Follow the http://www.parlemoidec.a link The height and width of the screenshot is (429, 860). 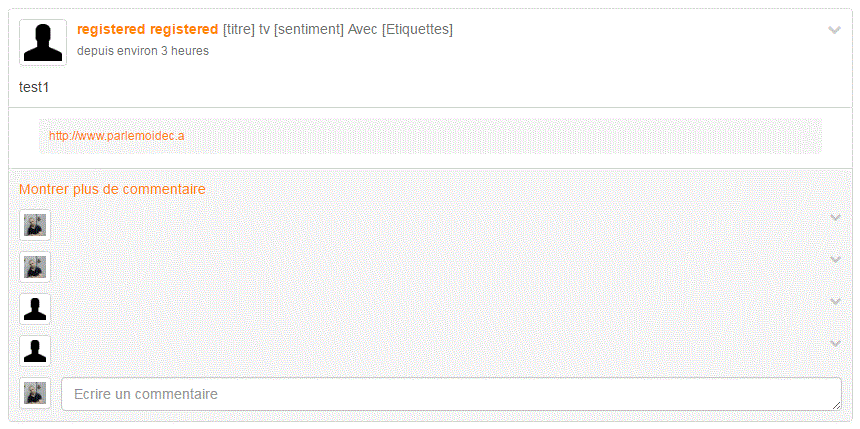pyautogui.click(x=117, y=136)
